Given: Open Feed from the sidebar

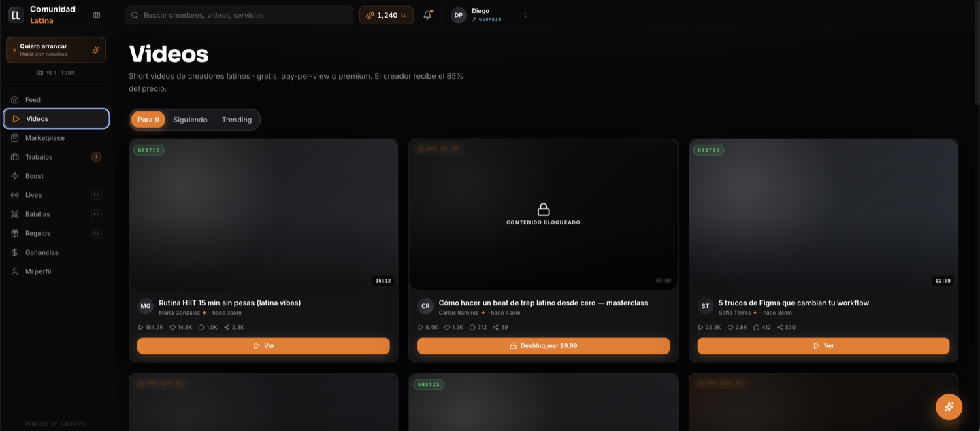Looking at the screenshot, I should coord(56,99).
